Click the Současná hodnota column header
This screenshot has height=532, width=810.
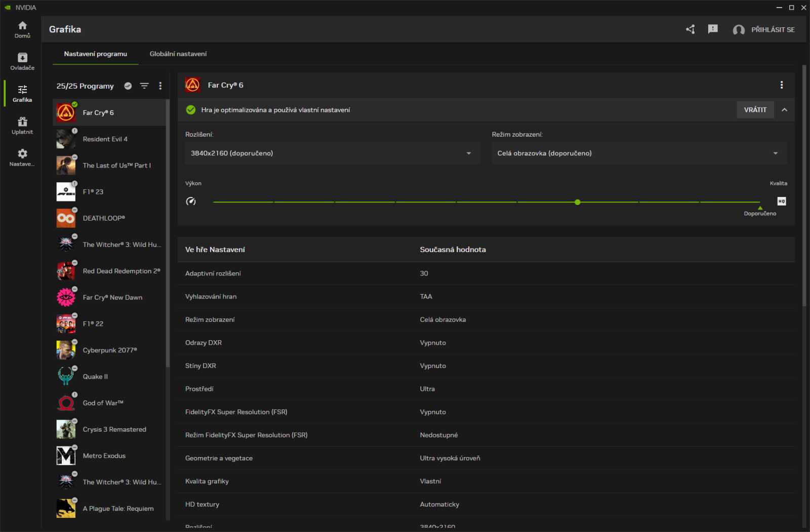tap(453, 250)
